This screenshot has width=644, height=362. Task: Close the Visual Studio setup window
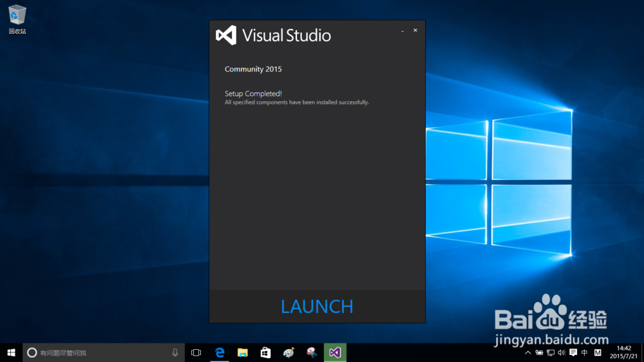(415, 30)
